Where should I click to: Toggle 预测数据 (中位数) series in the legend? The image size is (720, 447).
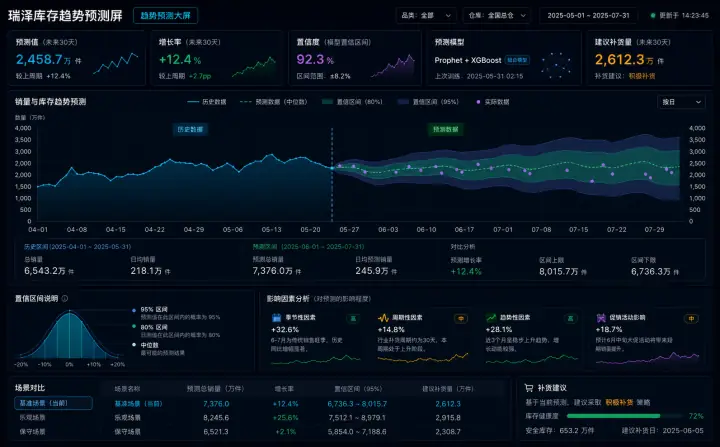(x=274, y=102)
